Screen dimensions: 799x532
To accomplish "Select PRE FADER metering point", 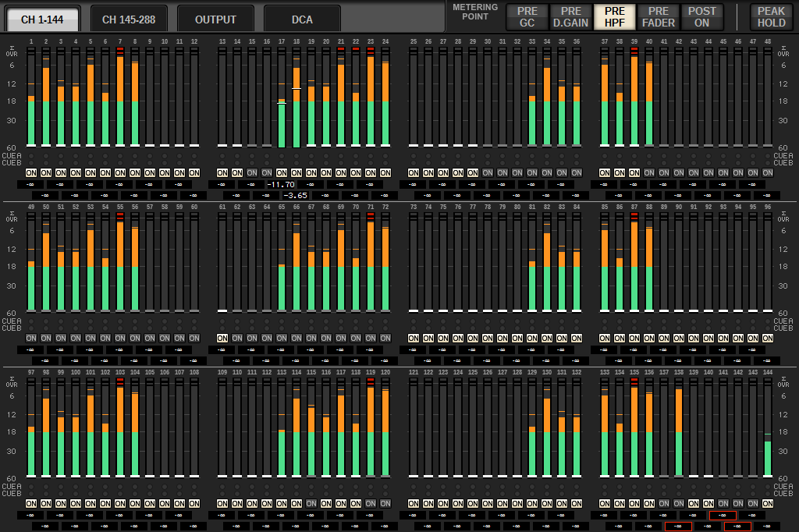I will point(659,17).
